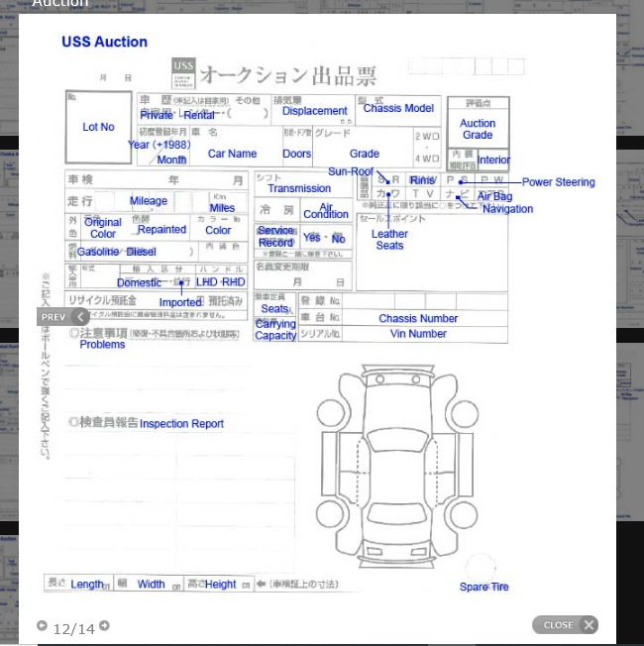Click the 'Carrying Capacity' label
Screen dimensions: 644x646
(x=275, y=330)
